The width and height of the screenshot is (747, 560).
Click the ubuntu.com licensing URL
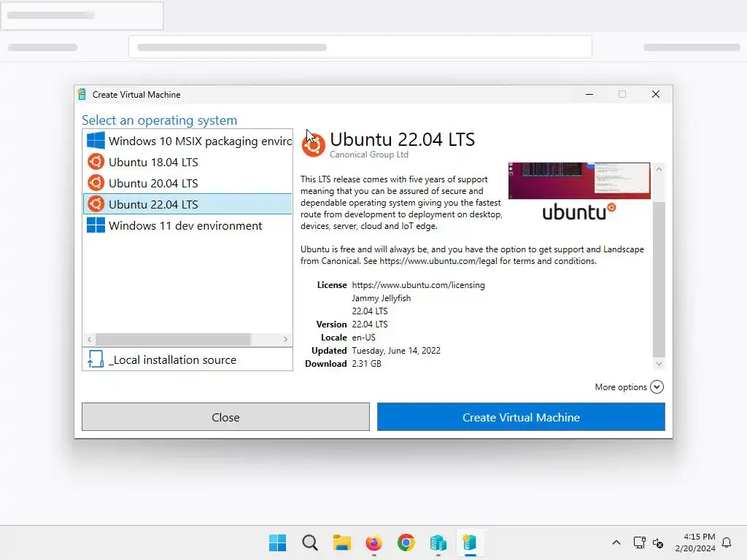(x=418, y=285)
